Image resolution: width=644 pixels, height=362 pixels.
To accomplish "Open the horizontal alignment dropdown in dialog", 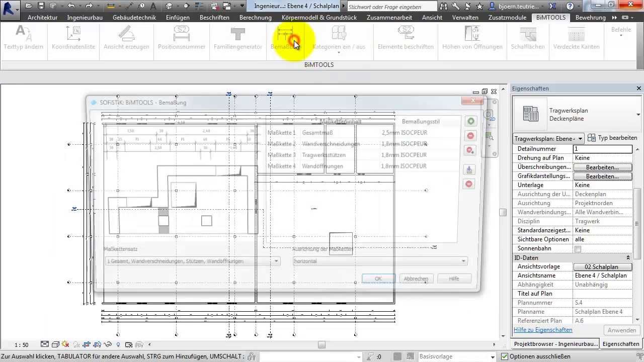I will (x=380, y=261).
